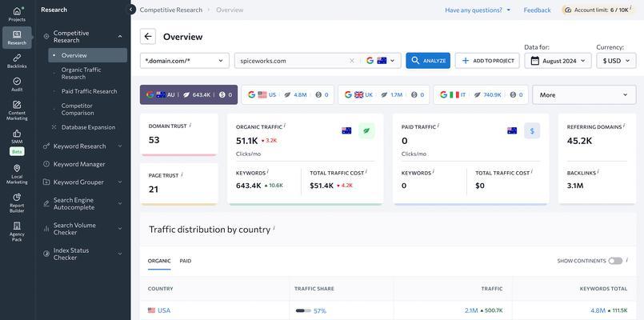Open the Google Australia search engine dropdown
Screen dimensions: 644x320
point(381,61)
